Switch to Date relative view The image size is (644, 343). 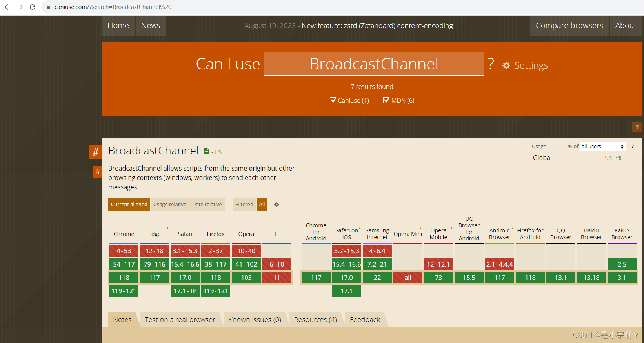(207, 204)
